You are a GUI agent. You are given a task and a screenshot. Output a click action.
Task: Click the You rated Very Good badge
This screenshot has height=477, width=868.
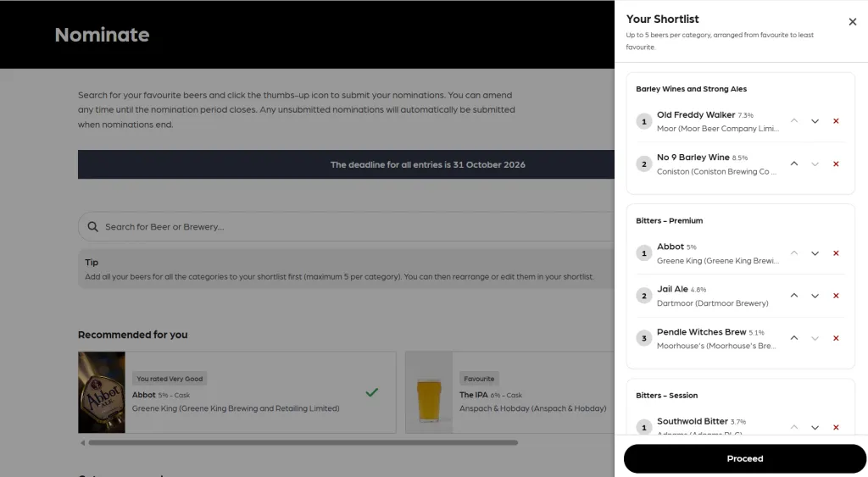click(x=170, y=379)
